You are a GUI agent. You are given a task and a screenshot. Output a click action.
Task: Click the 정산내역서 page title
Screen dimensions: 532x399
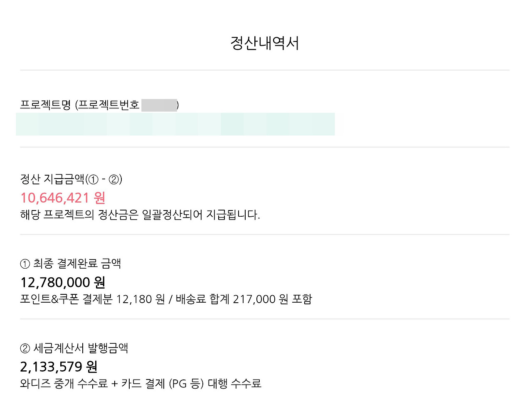click(x=265, y=43)
